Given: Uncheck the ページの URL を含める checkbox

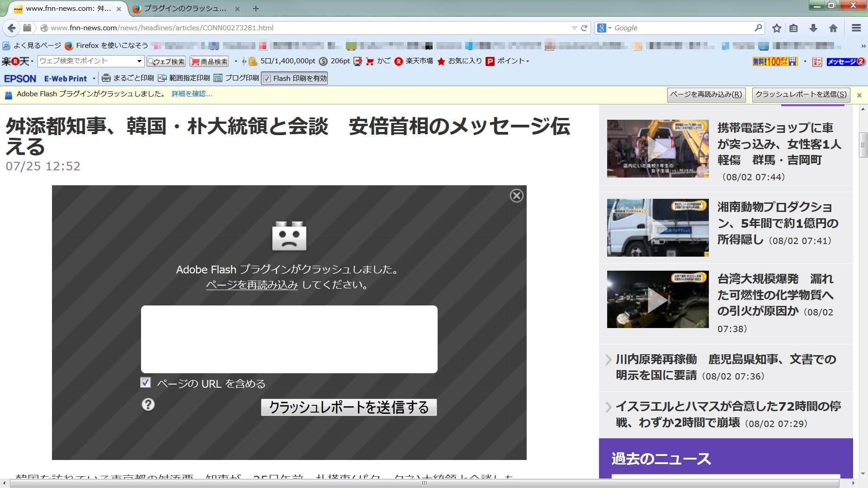Looking at the screenshot, I should pyautogui.click(x=145, y=383).
